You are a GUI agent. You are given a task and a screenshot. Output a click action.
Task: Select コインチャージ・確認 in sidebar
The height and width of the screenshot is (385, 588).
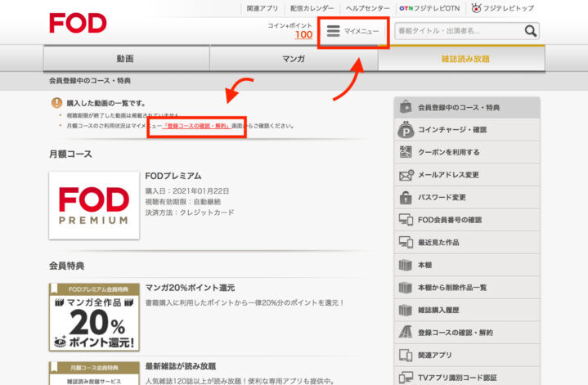pos(467,130)
